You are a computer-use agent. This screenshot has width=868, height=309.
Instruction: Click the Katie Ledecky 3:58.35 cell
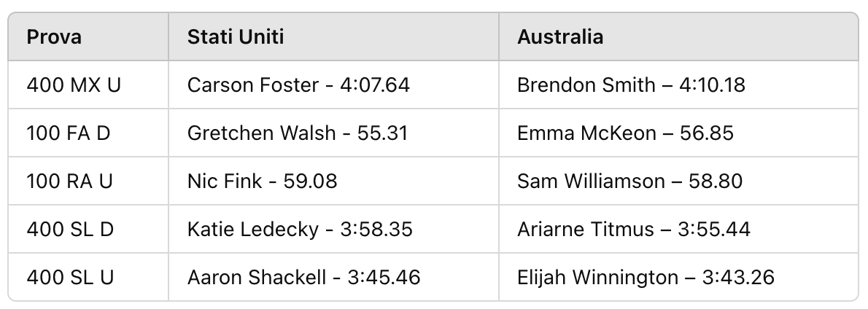[300, 229]
